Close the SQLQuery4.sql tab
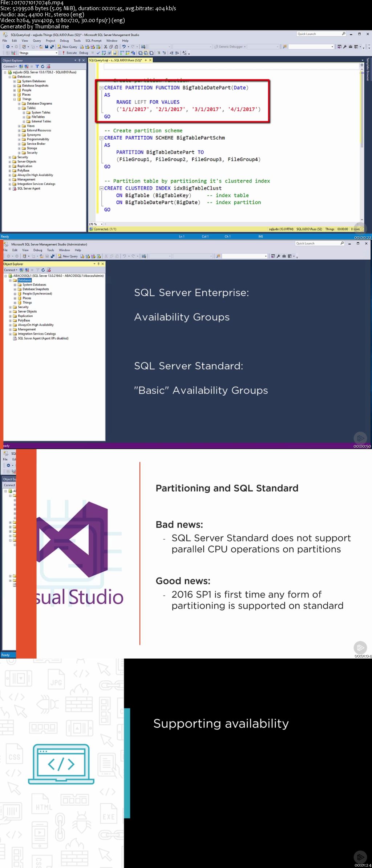This screenshot has height=868, width=372. coord(150,60)
